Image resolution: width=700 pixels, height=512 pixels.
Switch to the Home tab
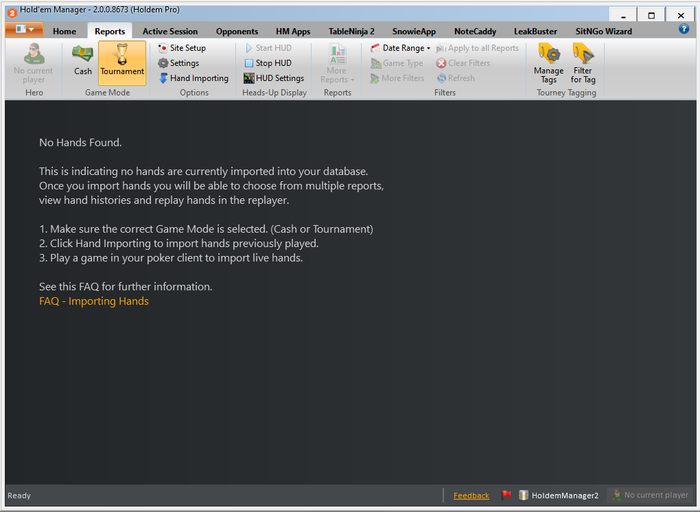tap(64, 31)
